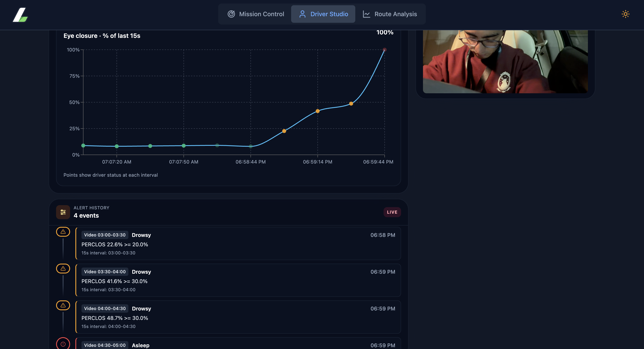Select the Driver Studio tab
The width and height of the screenshot is (644, 349).
323,14
